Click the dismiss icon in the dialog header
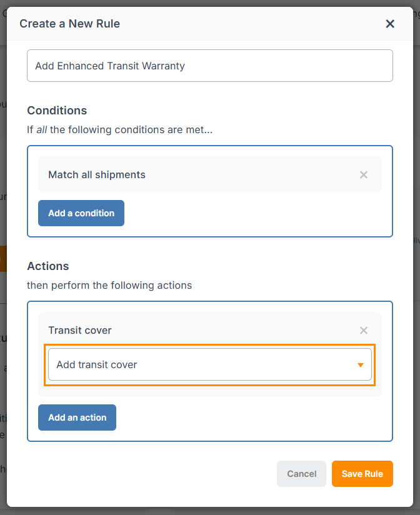Viewport: 420px width, 515px height. click(390, 24)
